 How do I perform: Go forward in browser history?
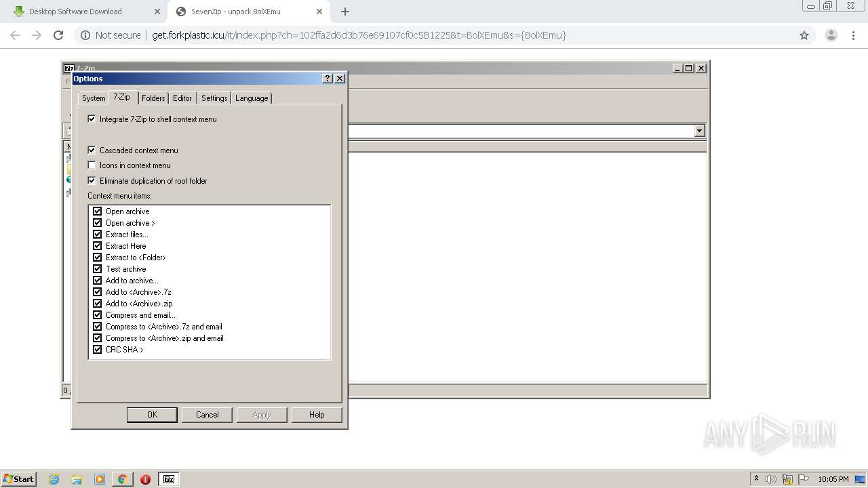tap(37, 35)
